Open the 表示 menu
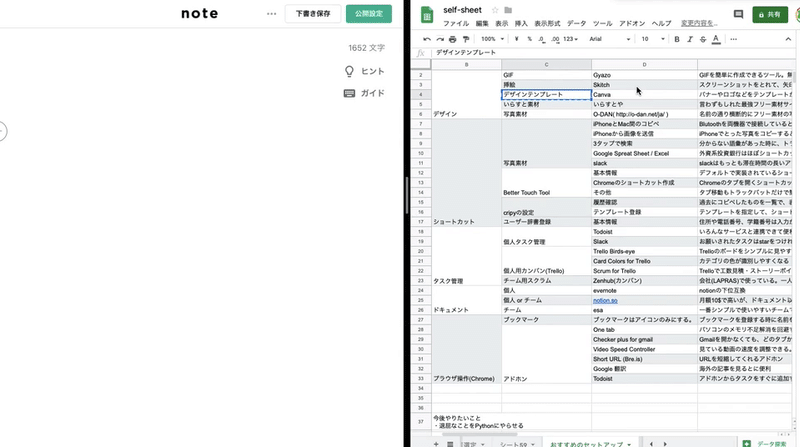The height and width of the screenshot is (447, 800). (502, 23)
